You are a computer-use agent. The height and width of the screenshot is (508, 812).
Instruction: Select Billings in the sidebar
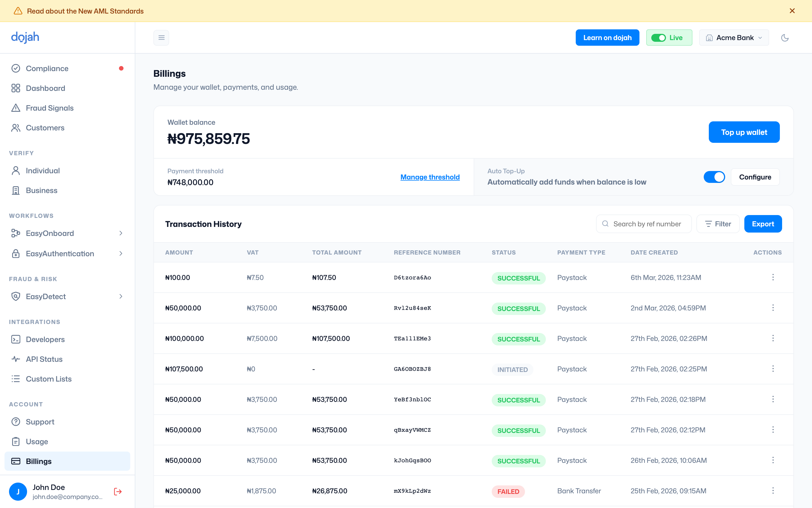pyautogui.click(x=67, y=461)
